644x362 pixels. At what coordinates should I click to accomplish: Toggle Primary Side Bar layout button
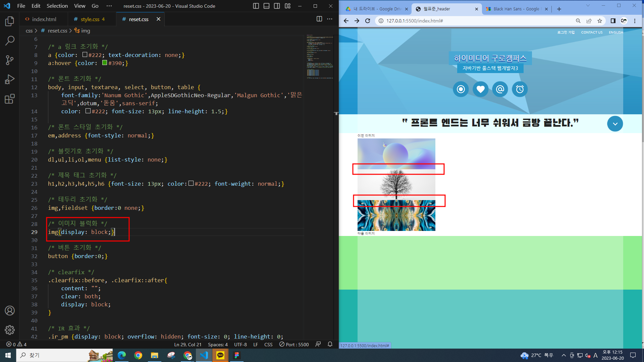(x=256, y=6)
